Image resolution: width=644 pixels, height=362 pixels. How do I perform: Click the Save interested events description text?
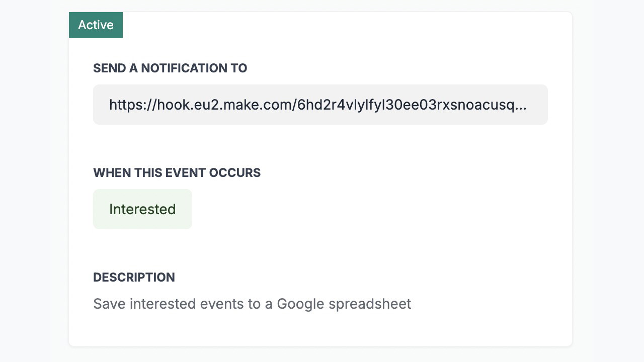[252, 304]
